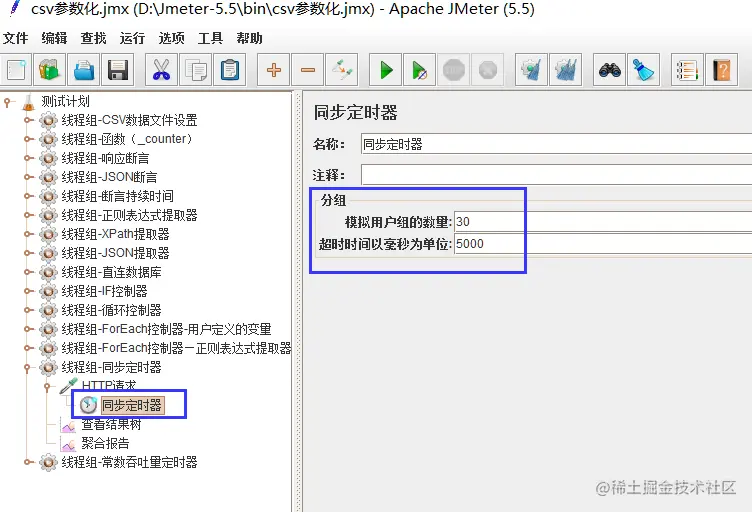Open the 编辑 menu

pyautogui.click(x=54, y=38)
